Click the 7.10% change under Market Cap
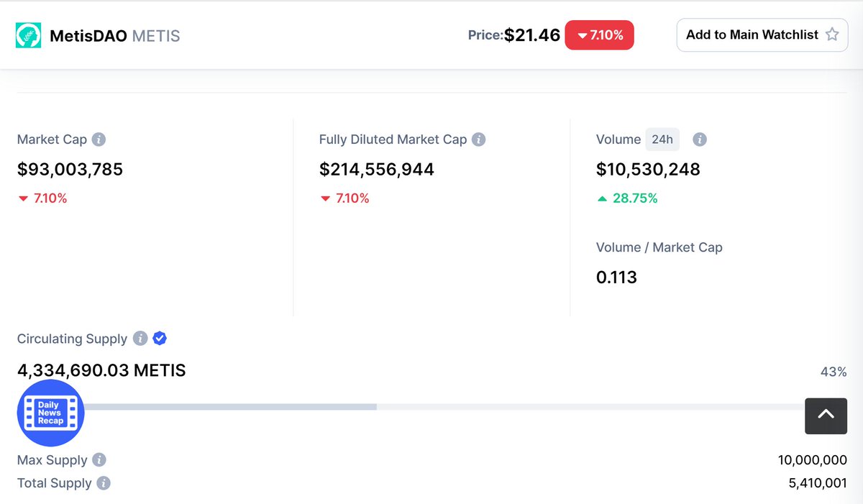Screen dimensions: 863x504 click(42, 198)
